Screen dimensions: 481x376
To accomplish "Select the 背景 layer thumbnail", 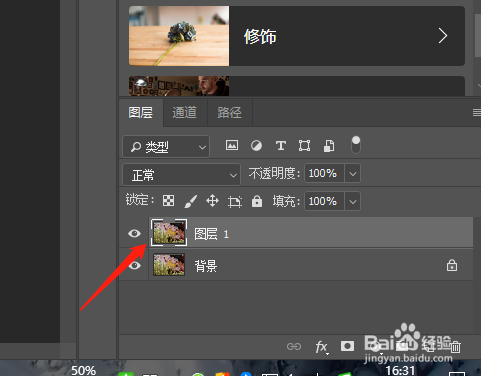I will pos(169,265).
